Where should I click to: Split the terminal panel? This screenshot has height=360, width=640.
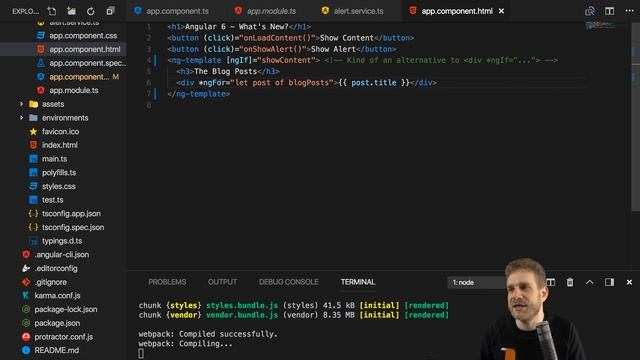[x=551, y=282]
